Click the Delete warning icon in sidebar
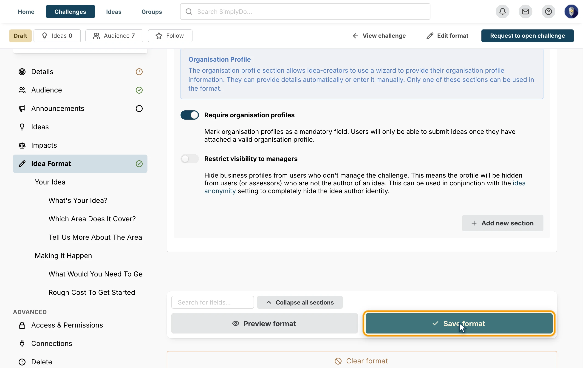 [x=22, y=362]
